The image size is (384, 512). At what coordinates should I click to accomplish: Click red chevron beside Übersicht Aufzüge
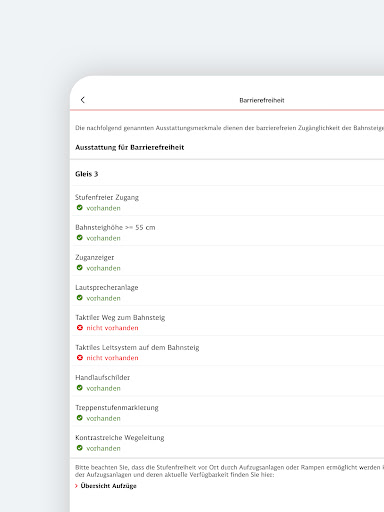76,486
